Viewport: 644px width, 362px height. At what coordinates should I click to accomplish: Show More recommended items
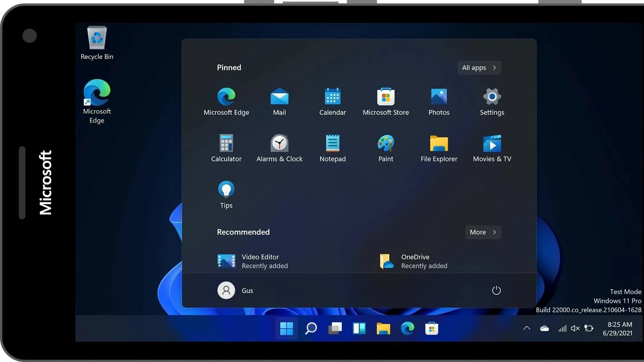[483, 232]
